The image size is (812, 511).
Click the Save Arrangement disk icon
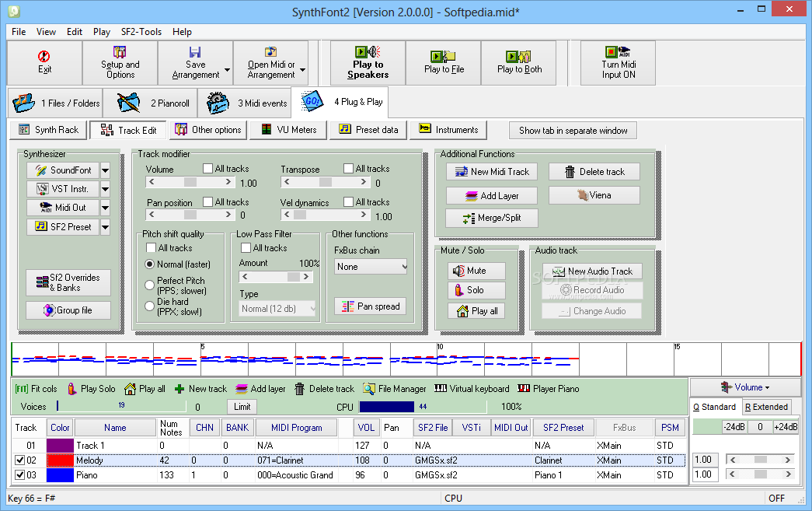pyautogui.click(x=195, y=52)
